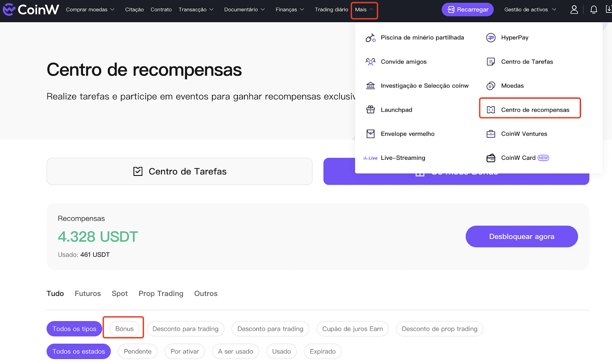Click the Recarregar button
The image size is (612, 364).
(467, 10)
